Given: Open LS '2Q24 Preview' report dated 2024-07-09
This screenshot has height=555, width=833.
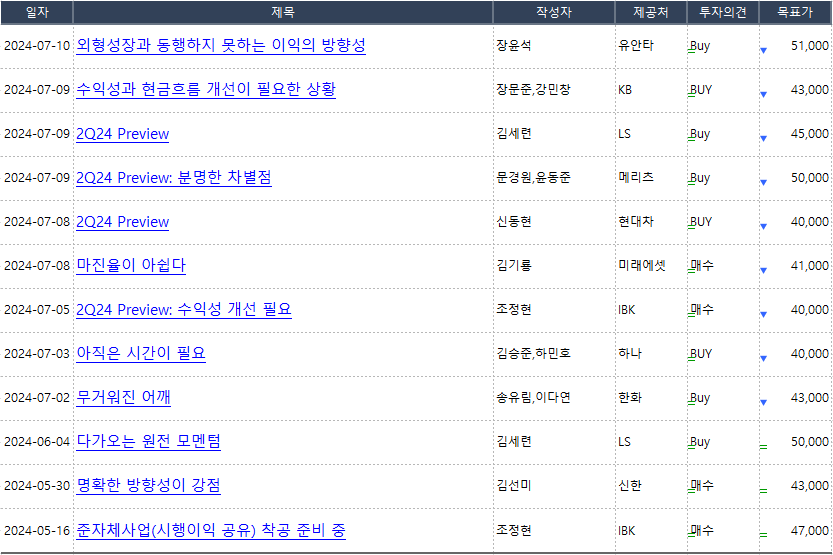Looking at the screenshot, I should [x=122, y=133].
